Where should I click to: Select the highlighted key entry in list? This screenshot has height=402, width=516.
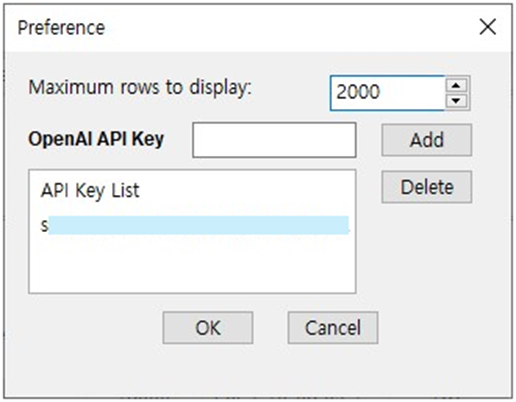pyautogui.click(x=195, y=225)
